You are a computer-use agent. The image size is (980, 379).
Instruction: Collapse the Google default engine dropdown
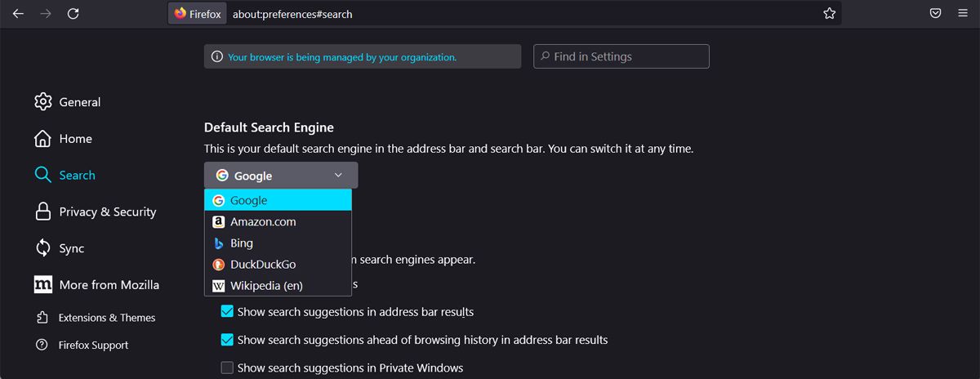(281, 176)
